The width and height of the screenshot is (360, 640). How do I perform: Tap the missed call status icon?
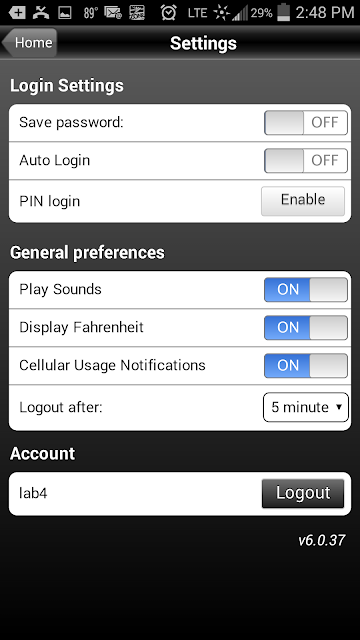(41, 13)
